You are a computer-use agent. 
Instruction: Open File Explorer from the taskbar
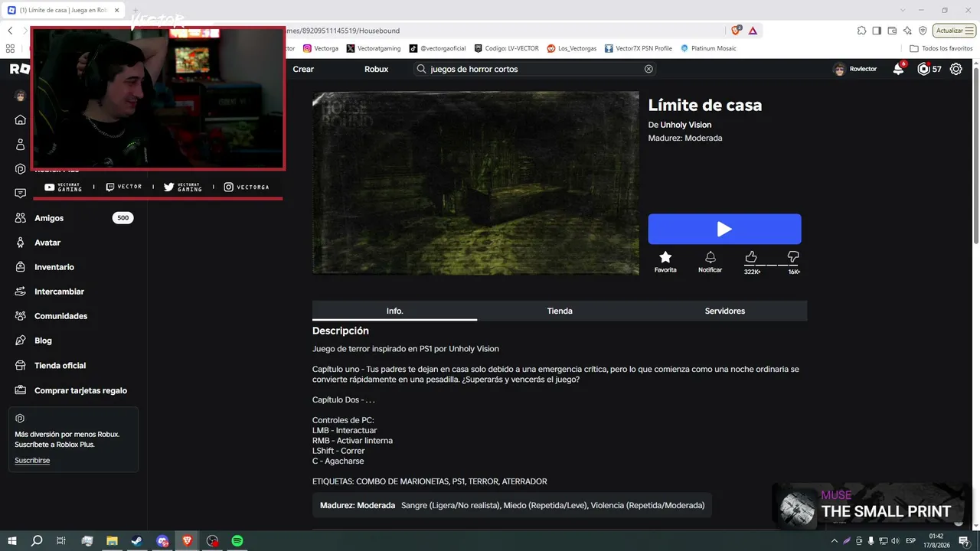coord(112,541)
